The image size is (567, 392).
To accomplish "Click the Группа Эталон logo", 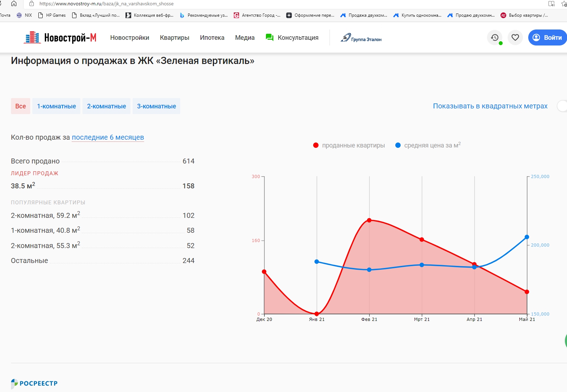I will [x=361, y=38].
